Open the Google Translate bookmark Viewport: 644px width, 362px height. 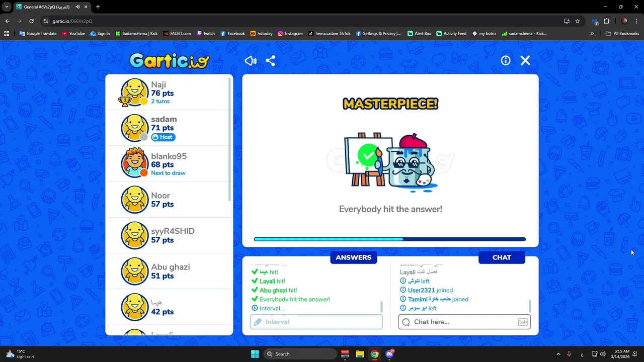pyautogui.click(x=38, y=34)
